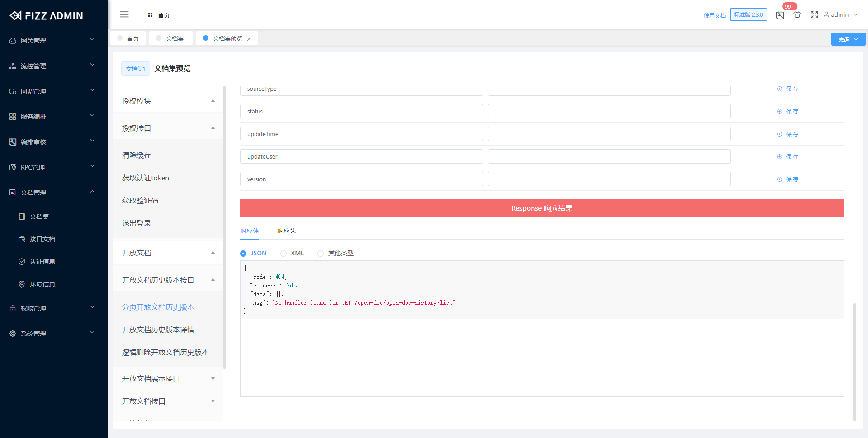The width and height of the screenshot is (868, 438).
Task: Click the fullscreen toggle icon
Action: [814, 15]
